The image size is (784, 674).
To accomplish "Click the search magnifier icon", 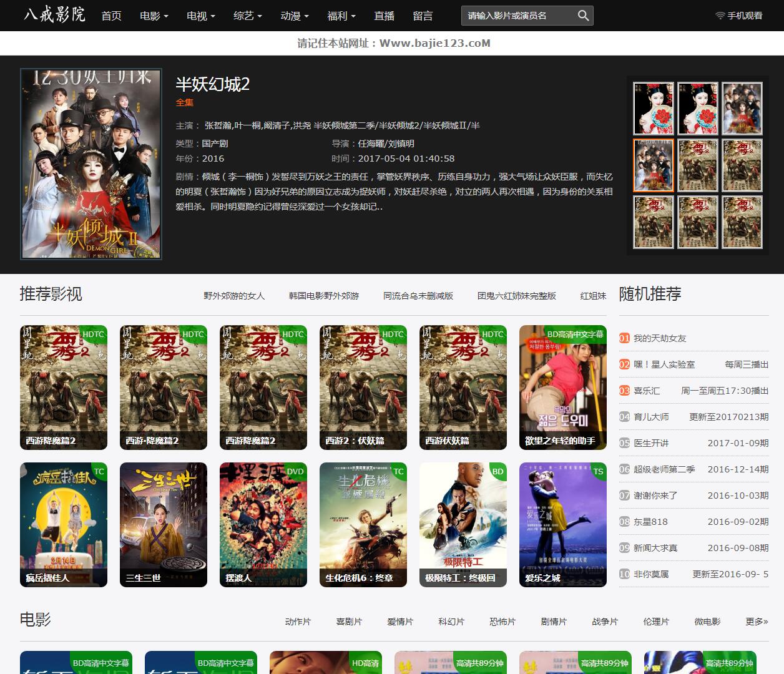I will [x=583, y=16].
